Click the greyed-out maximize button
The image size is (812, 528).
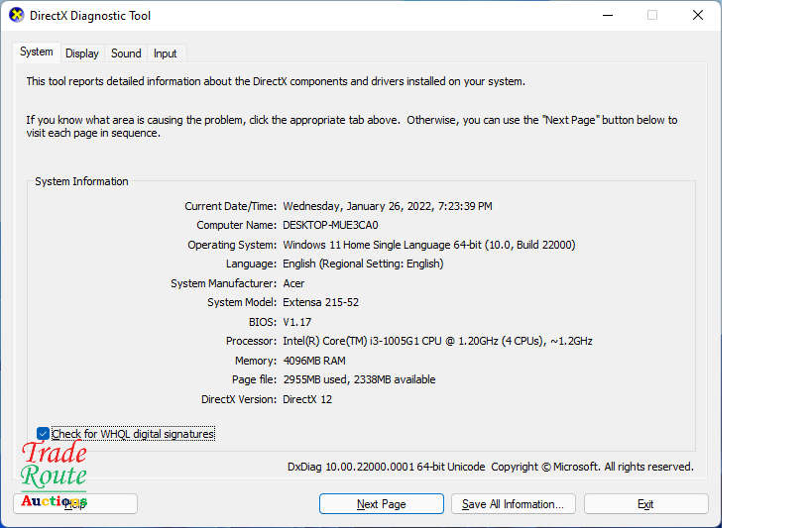[x=652, y=16]
